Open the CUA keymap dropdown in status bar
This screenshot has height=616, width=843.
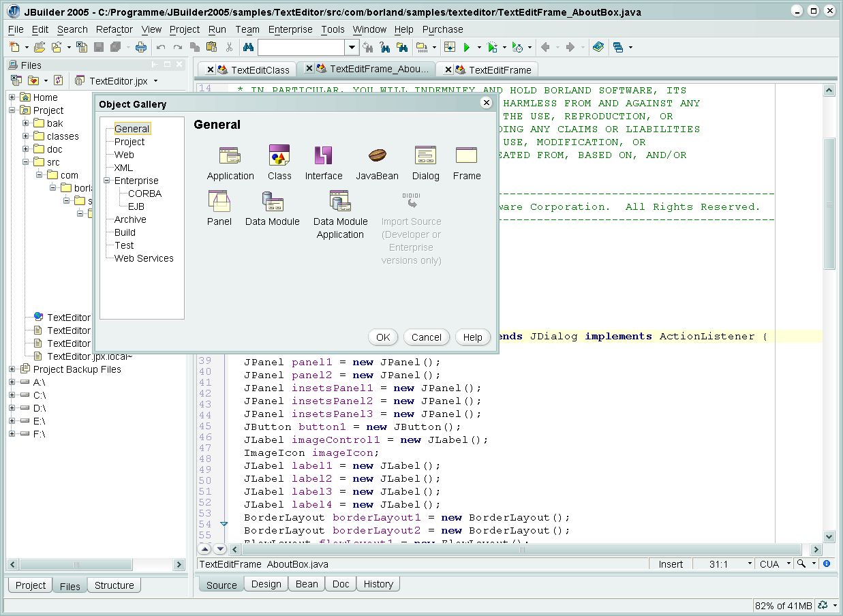[x=788, y=564]
